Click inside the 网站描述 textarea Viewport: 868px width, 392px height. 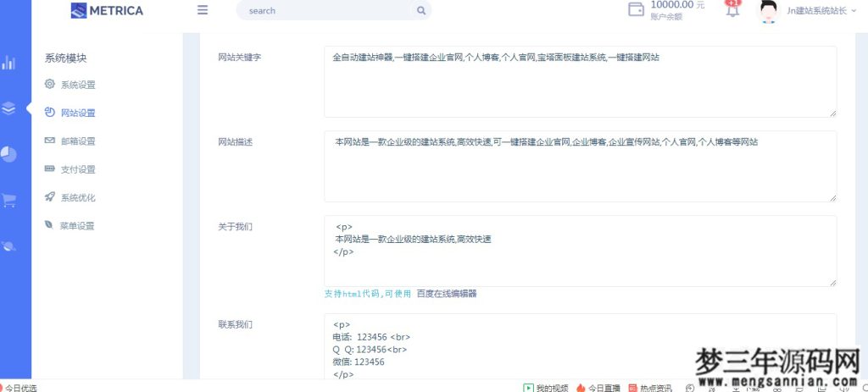pos(580,166)
